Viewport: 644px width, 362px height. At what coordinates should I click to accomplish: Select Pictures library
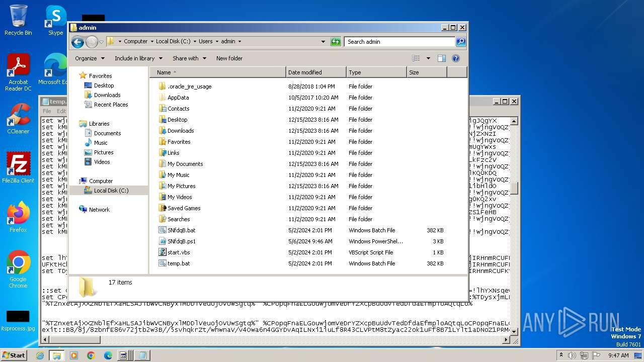point(104,152)
